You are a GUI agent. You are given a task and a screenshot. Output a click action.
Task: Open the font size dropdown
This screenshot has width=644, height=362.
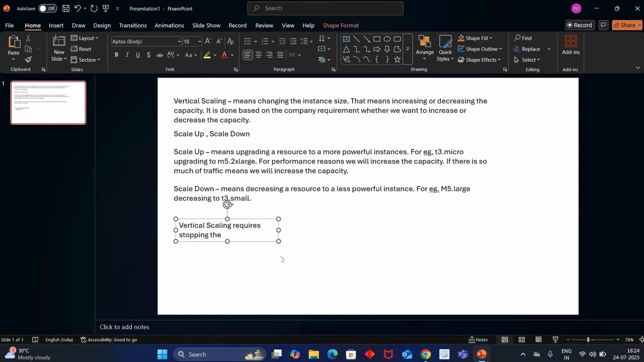click(x=200, y=41)
